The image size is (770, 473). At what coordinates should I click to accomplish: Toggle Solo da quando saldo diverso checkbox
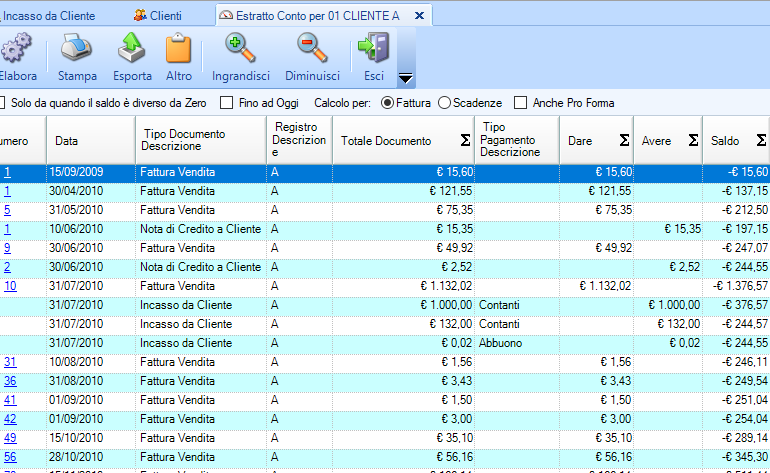pos(3,103)
